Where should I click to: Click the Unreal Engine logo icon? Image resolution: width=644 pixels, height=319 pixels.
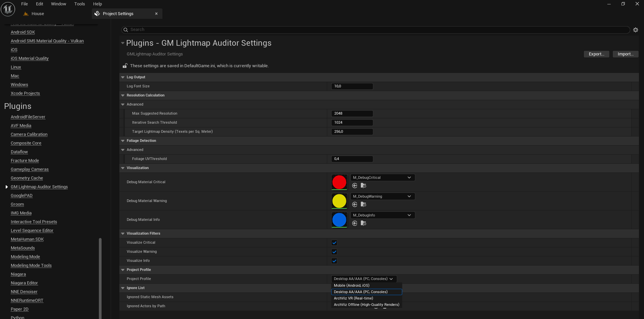tap(8, 9)
